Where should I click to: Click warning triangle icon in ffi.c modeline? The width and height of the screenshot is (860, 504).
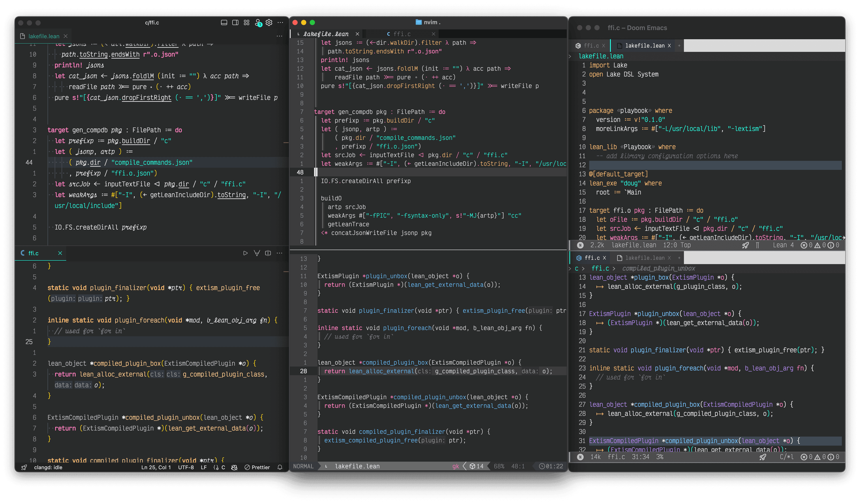coord(817,457)
